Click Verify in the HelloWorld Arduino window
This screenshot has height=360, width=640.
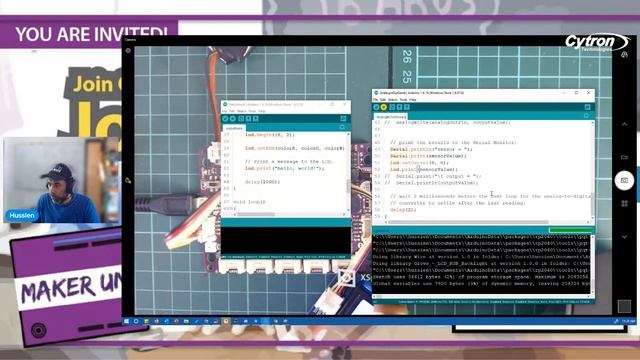pos(225,118)
